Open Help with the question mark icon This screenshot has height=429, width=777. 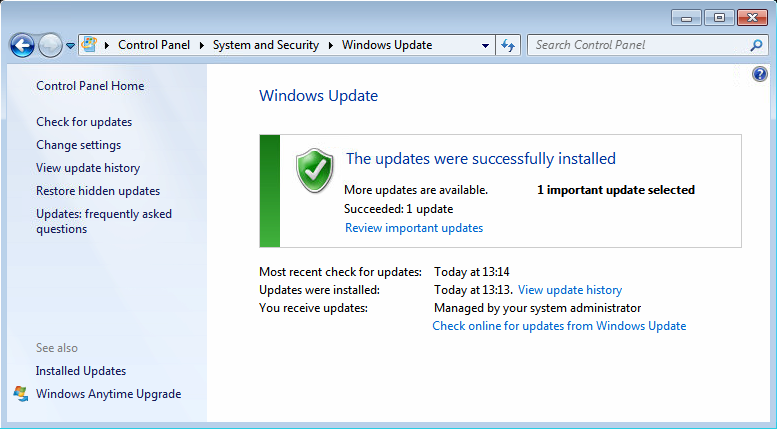[760, 74]
